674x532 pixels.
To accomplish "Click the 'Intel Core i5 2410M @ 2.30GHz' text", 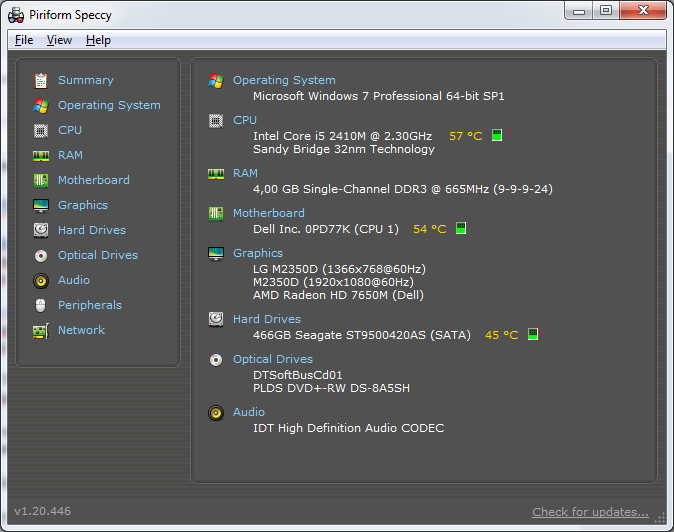I will coord(343,136).
